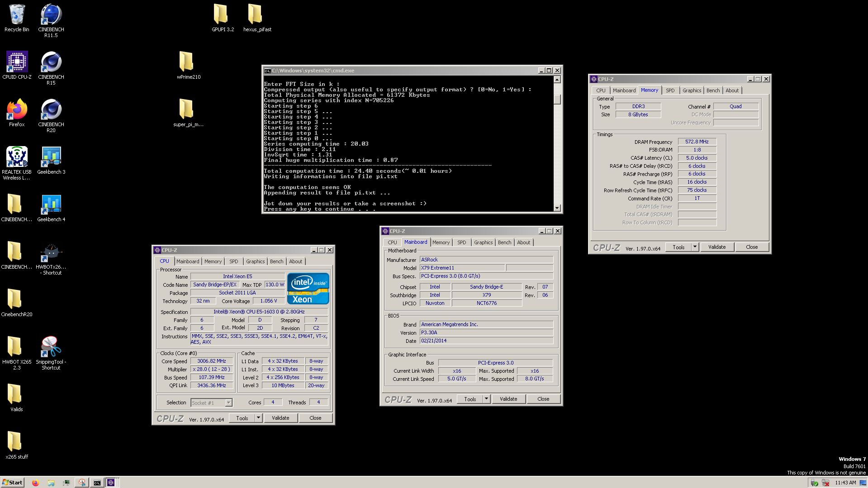Launch the CINEBENCH R15 shortcut
Viewport: 868px width, 488px height.
click(51, 68)
